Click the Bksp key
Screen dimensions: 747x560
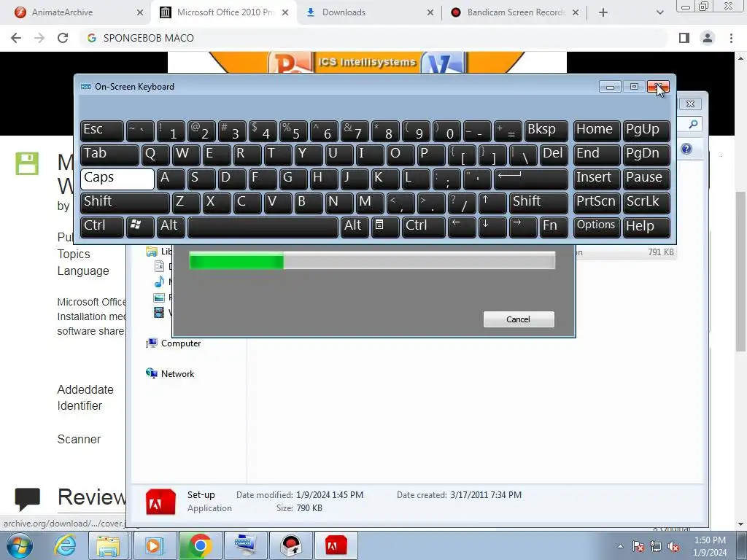546,131
